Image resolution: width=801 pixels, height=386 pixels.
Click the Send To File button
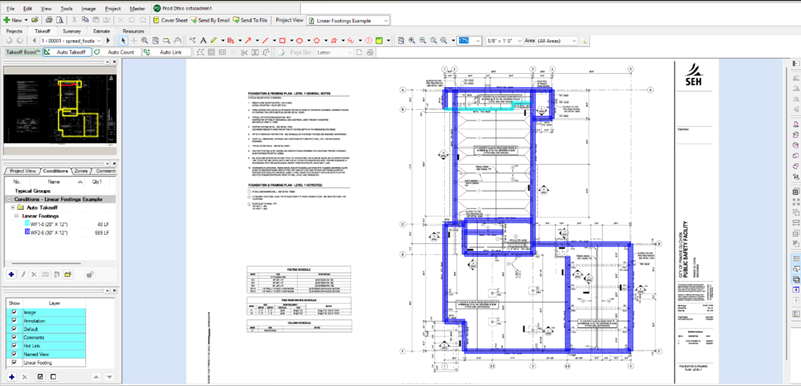[x=250, y=20]
